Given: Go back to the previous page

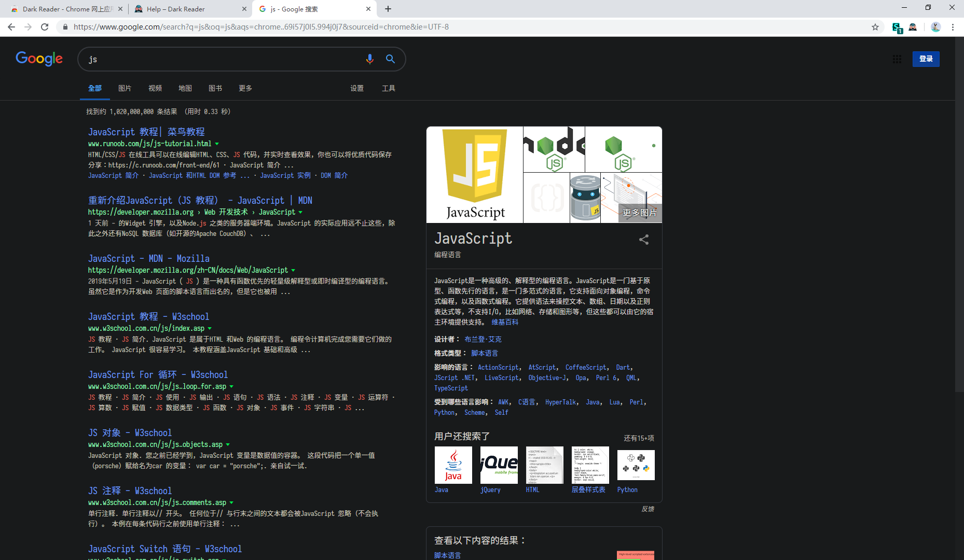Looking at the screenshot, I should click(11, 27).
